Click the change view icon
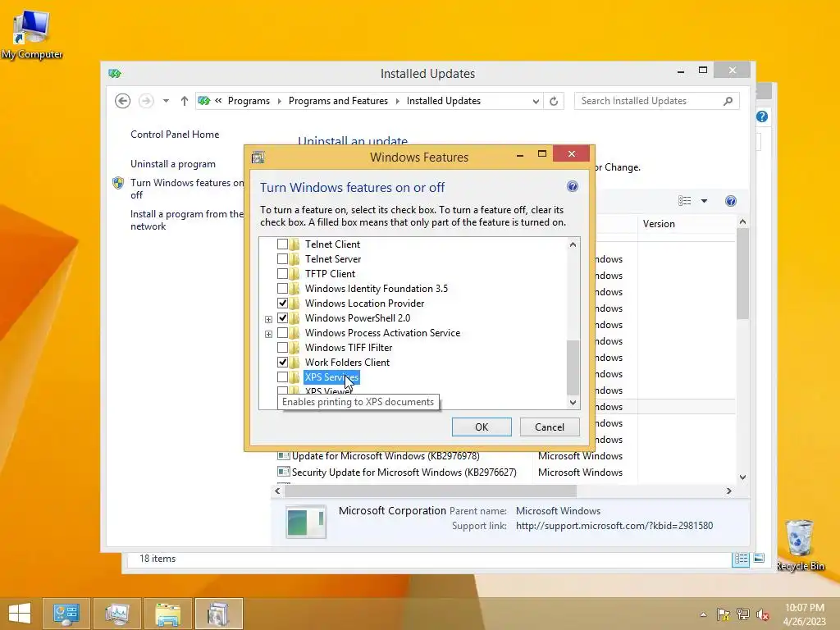This screenshot has height=630, width=840. [x=685, y=201]
